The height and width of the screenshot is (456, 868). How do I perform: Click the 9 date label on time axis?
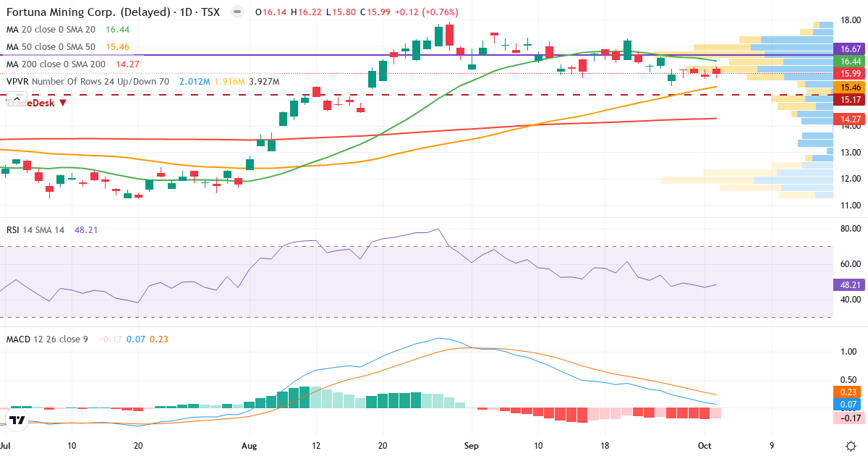pyautogui.click(x=772, y=446)
